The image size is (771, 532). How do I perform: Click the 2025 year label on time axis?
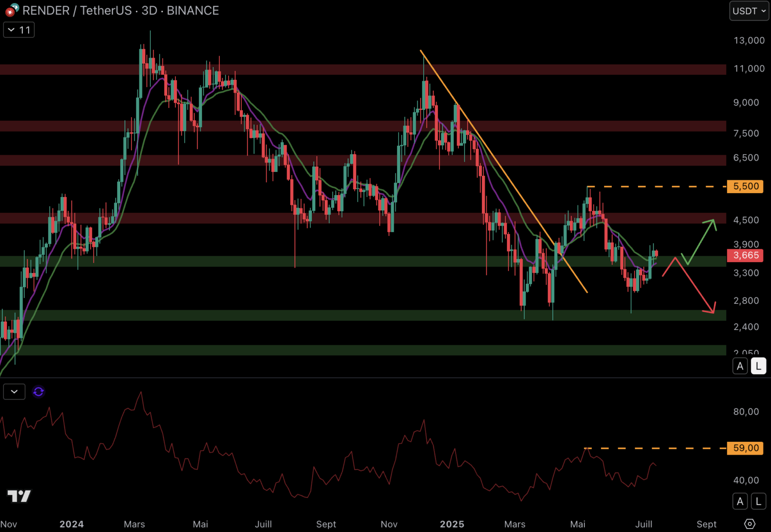point(452,524)
